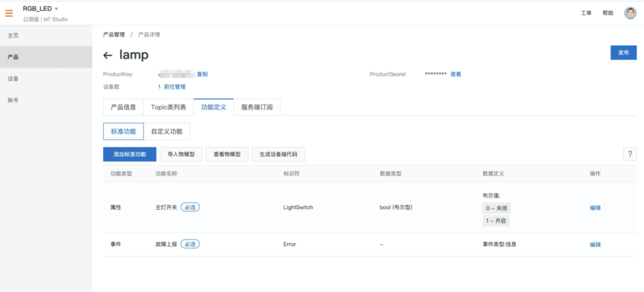Image resolution: width=644 pixels, height=292 pixels.
Task: Click the 数据类型 column header
Action: 391,174
